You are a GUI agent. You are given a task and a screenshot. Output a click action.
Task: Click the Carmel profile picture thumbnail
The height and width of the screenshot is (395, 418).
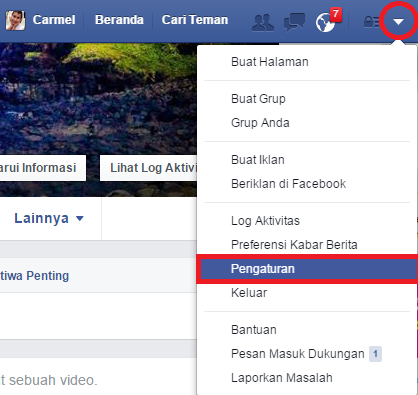(x=15, y=20)
